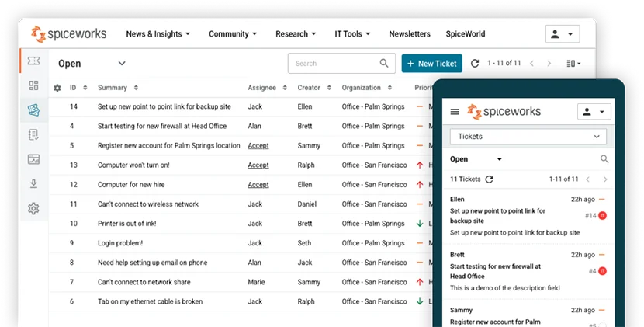644x327 pixels.
Task: Open the reports chart sidebar icon
Action: point(33,159)
